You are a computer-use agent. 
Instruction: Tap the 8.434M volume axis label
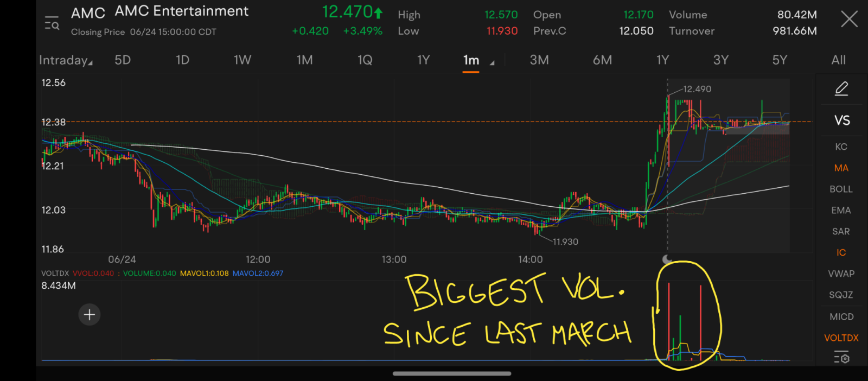[x=59, y=285]
